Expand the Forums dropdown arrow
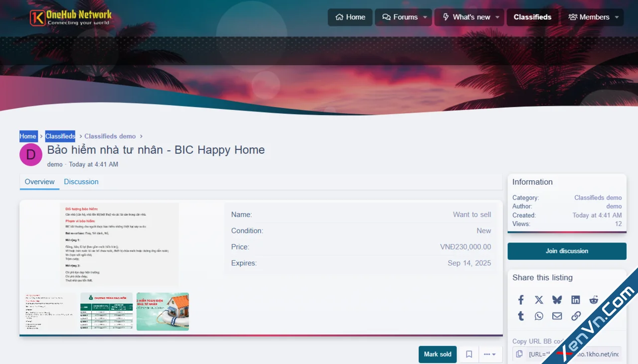This screenshot has height=364, width=638. (425, 17)
